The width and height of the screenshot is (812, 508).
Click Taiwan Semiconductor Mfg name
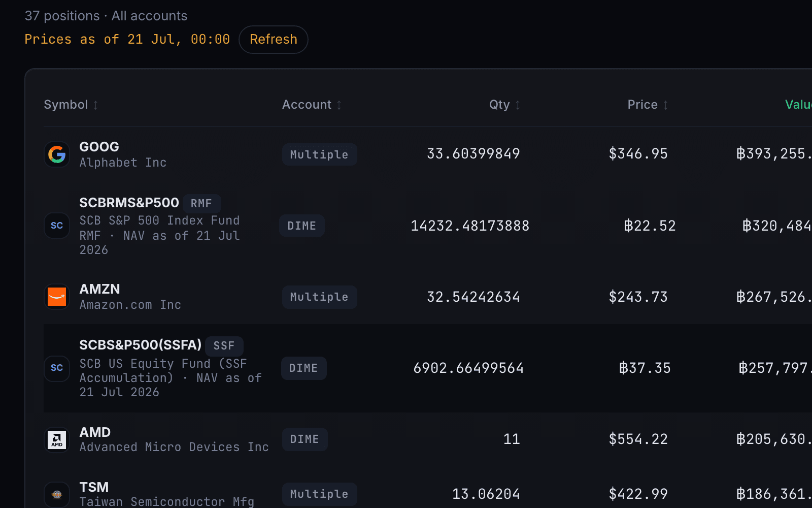pyautogui.click(x=166, y=502)
